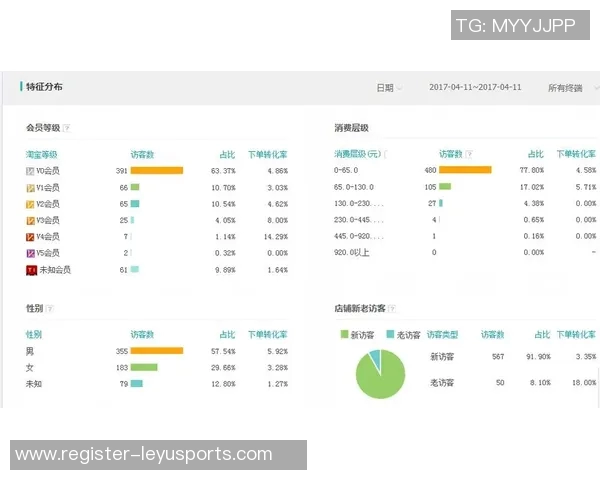This screenshot has width=600, height=480.
Task: Select the 230.0-445.... tier row
Action: tap(359, 220)
